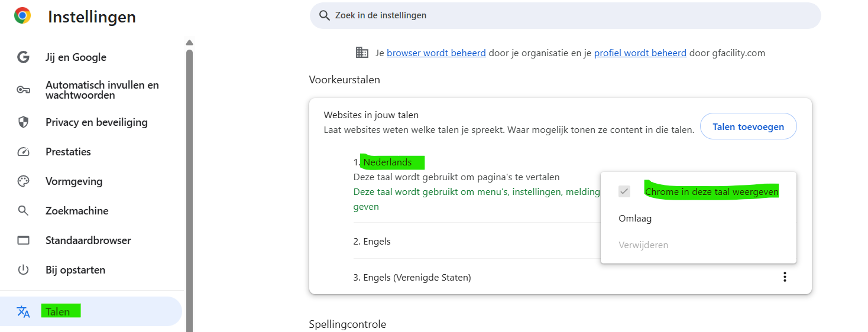The width and height of the screenshot is (868, 332).
Task: Open the 'browser wordt beheerd' link
Action: tap(436, 53)
